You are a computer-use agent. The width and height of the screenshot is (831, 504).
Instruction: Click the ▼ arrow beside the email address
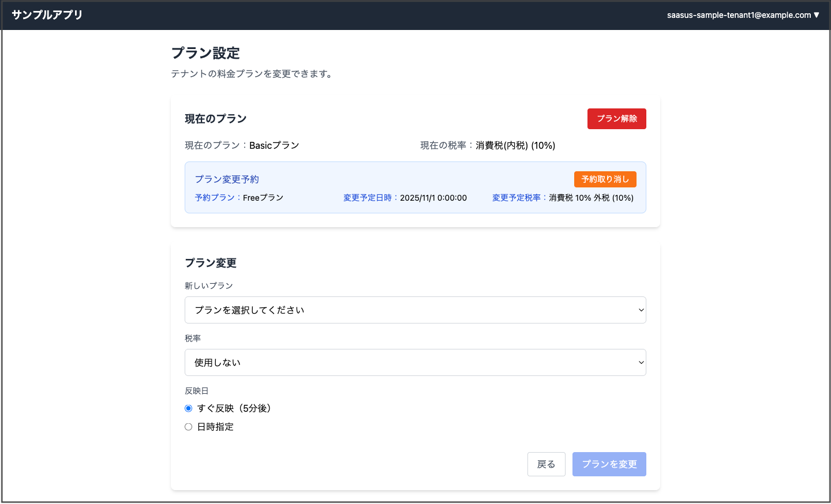coord(817,15)
